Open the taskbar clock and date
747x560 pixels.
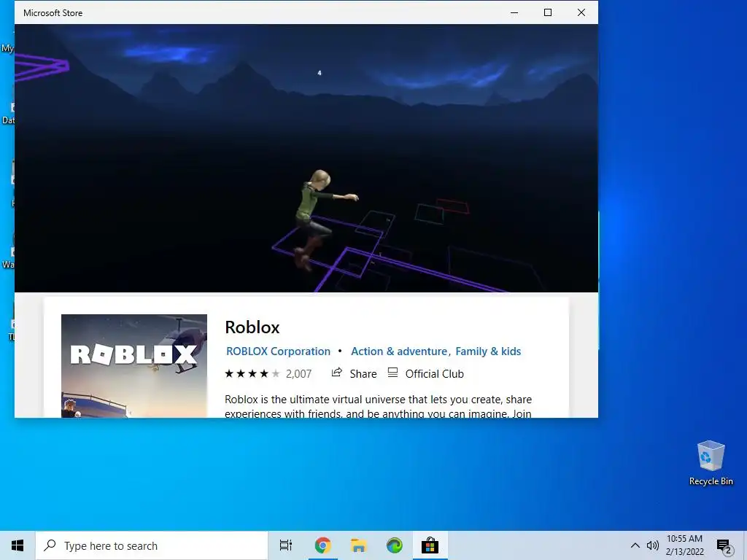coord(684,545)
